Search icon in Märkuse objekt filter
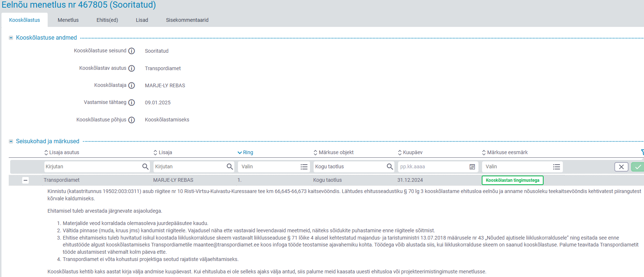 pos(390,166)
